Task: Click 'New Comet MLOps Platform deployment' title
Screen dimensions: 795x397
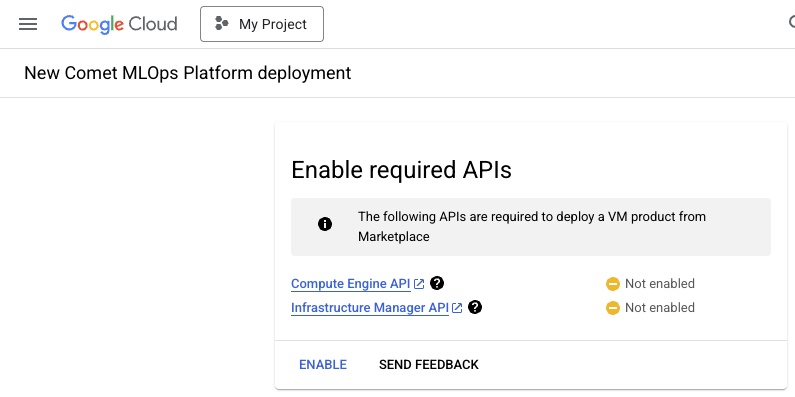Action: [188, 73]
